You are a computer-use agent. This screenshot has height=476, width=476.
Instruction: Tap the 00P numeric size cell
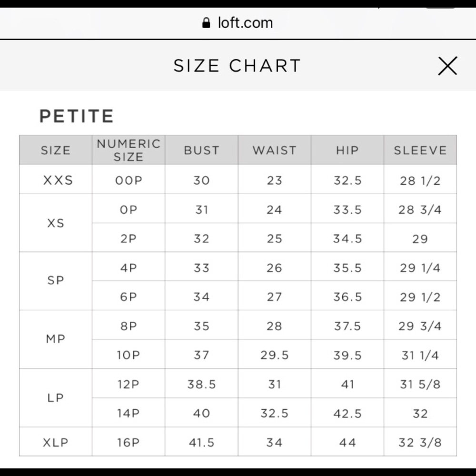[x=129, y=179]
